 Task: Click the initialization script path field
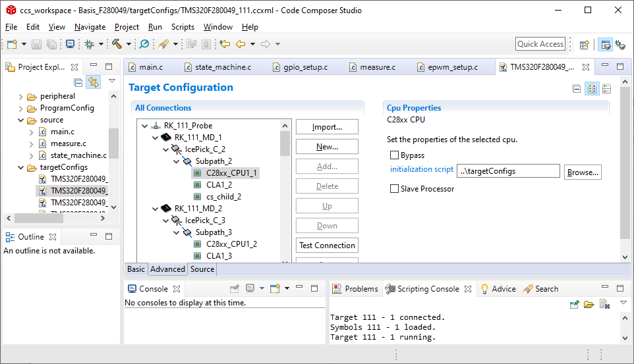[x=508, y=171]
